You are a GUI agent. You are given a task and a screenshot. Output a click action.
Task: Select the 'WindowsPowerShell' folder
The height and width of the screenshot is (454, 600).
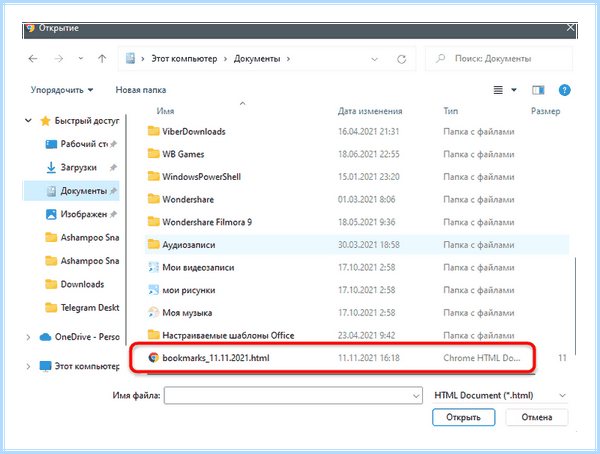click(x=201, y=176)
